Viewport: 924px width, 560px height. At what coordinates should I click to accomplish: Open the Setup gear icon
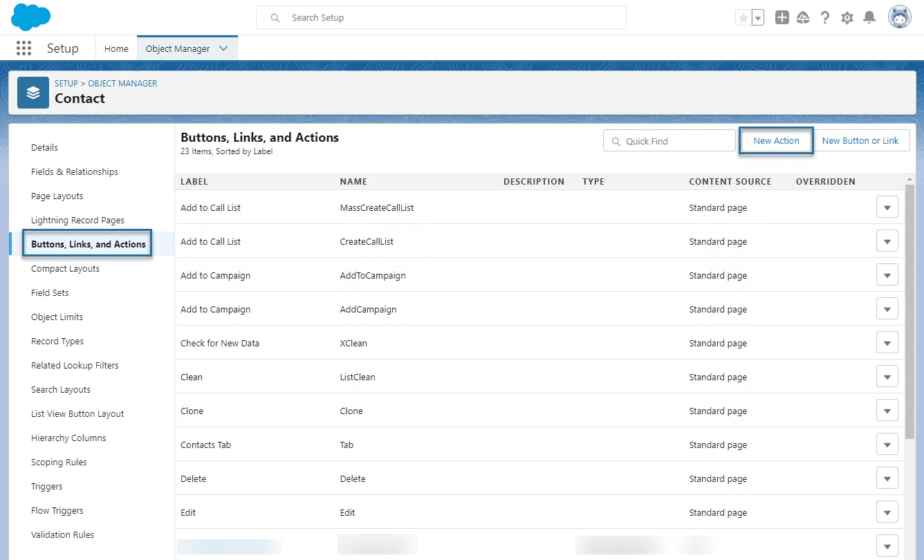pos(847,18)
